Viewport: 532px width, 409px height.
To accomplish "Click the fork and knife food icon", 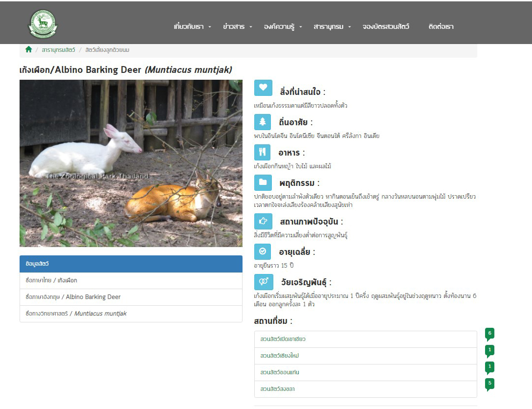I will pos(263,152).
